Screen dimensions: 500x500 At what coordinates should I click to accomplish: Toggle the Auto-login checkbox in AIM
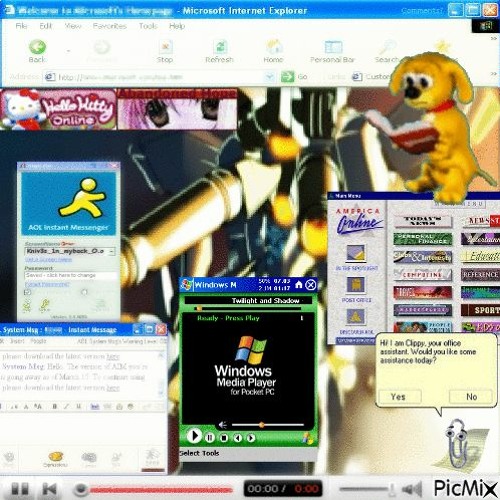tap(84, 292)
